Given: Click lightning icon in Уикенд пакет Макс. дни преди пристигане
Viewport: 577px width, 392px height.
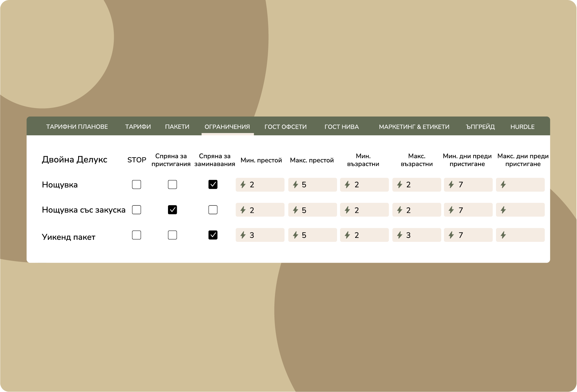Looking at the screenshot, I should (503, 235).
